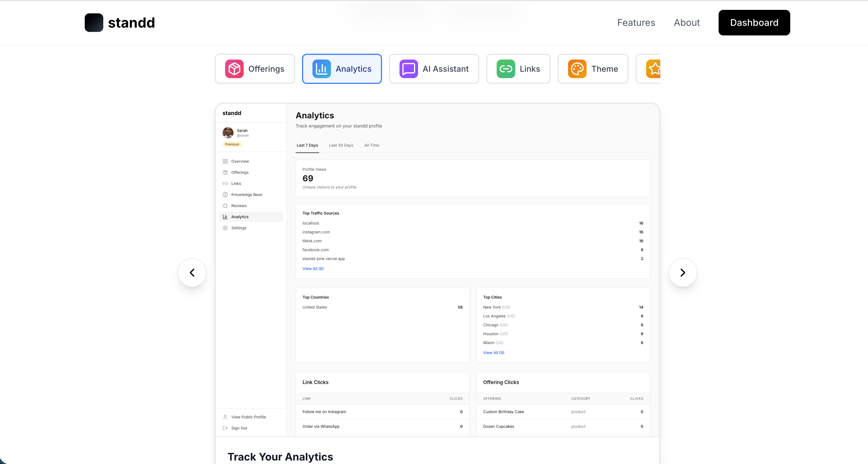868x464 pixels.
Task: Open the About navigation link
Action: (x=686, y=23)
